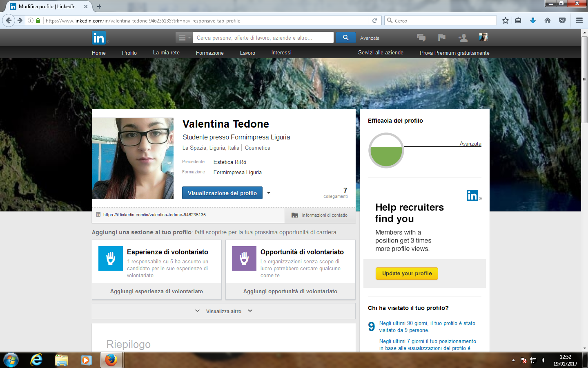Viewport: 588px width, 368px height.
Task: Open Informazioni di contatto tab
Action: click(x=320, y=215)
